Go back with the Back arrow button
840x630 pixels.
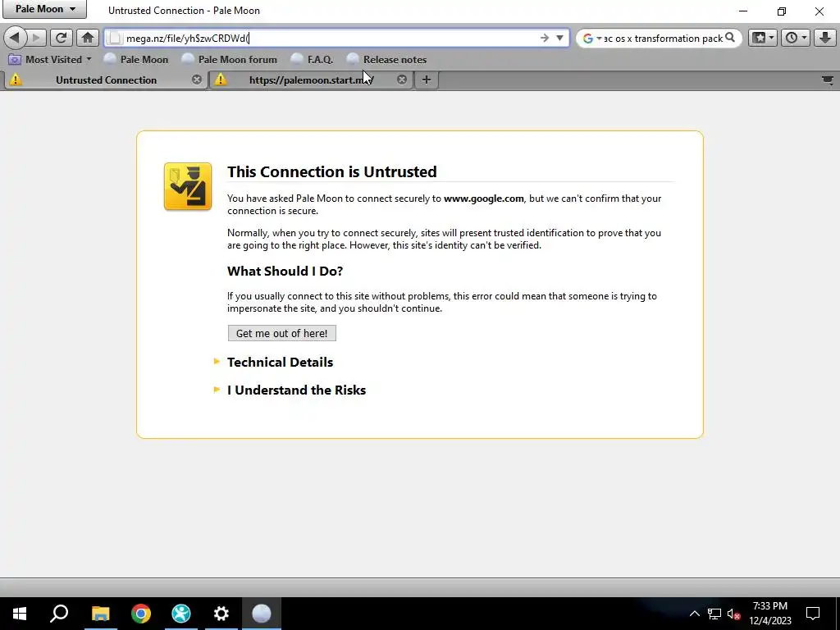pyautogui.click(x=15, y=38)
